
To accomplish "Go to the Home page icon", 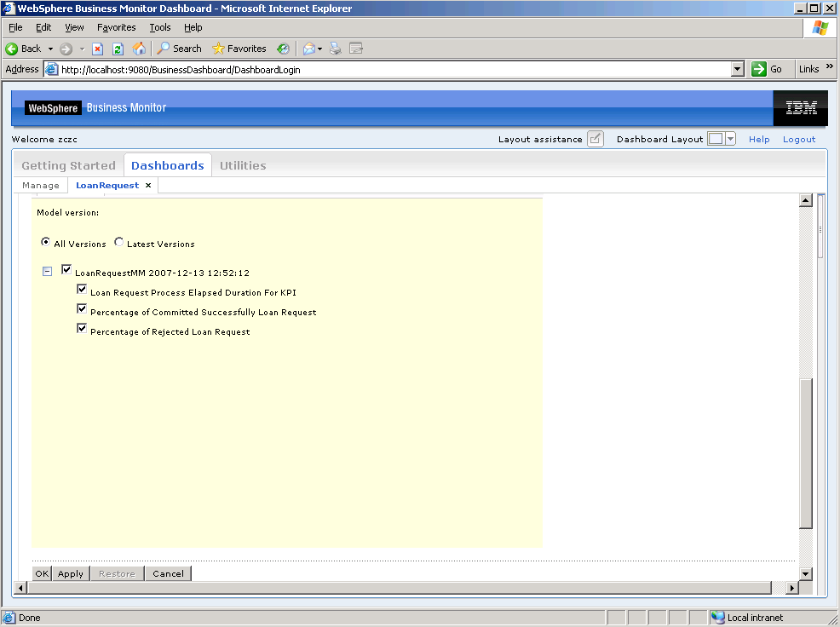I will click(x=139, y=49).
